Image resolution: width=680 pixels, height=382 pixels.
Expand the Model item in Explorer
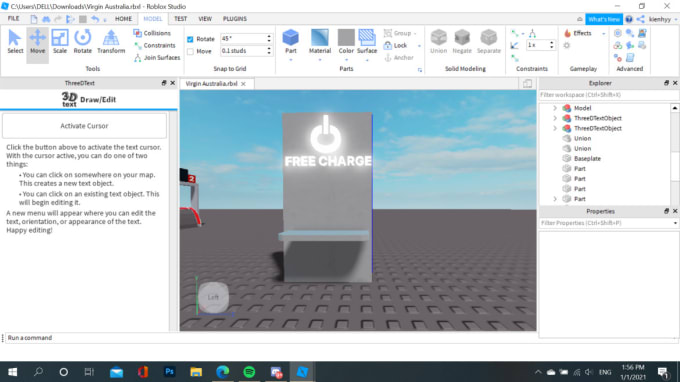(x=555, y=108)
